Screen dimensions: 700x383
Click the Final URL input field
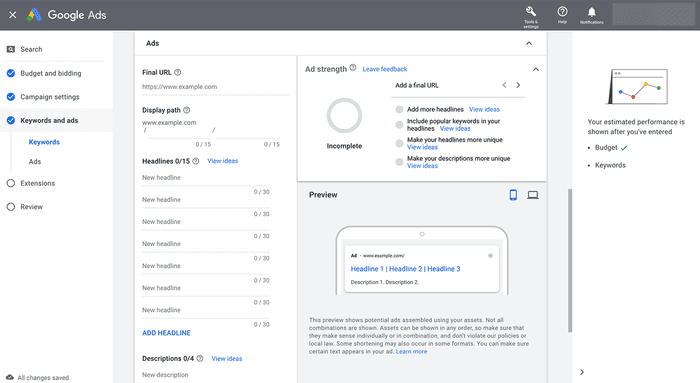[x=215, y=87]
